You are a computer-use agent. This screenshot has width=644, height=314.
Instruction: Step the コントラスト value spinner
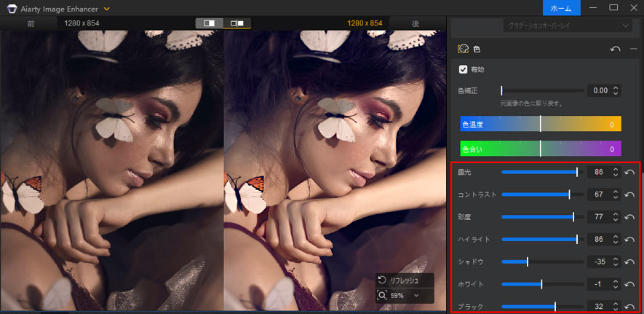click(615, 195)
